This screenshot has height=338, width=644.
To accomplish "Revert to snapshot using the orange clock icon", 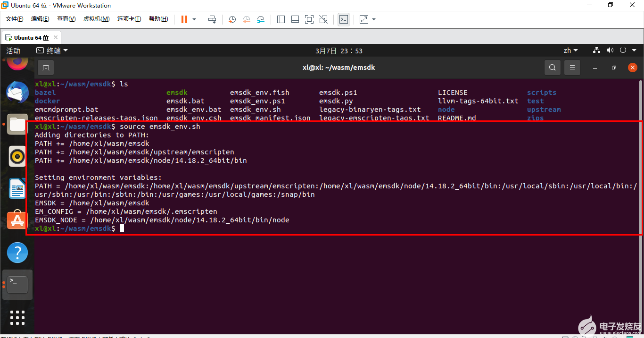I will tap(247, 19).
